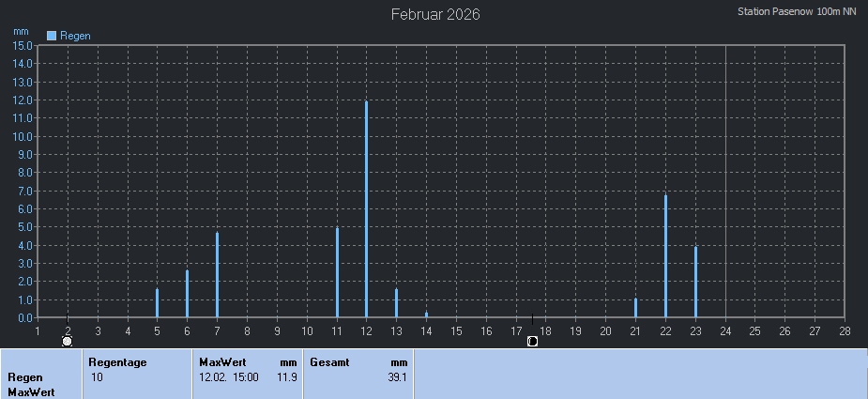Viewport: 868px width, 399px height.
Task: Click the 12.02. 15:00 max timestamp
Action: 229,377
